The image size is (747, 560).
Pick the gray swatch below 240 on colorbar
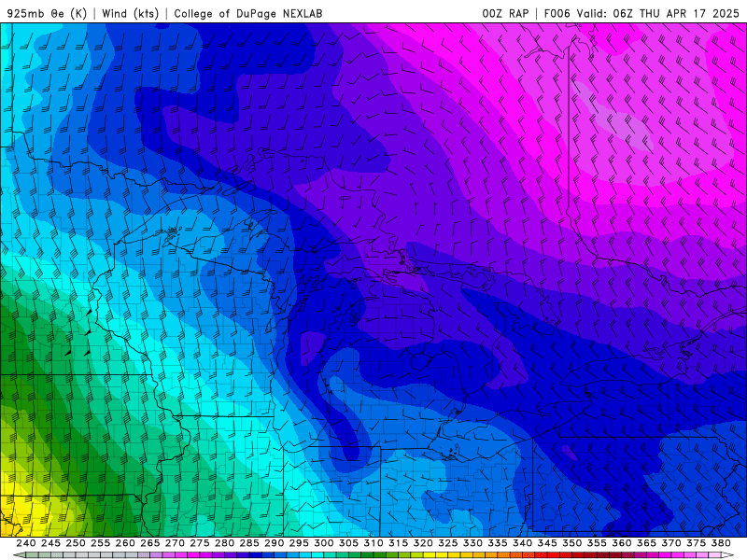coord(32,555)
